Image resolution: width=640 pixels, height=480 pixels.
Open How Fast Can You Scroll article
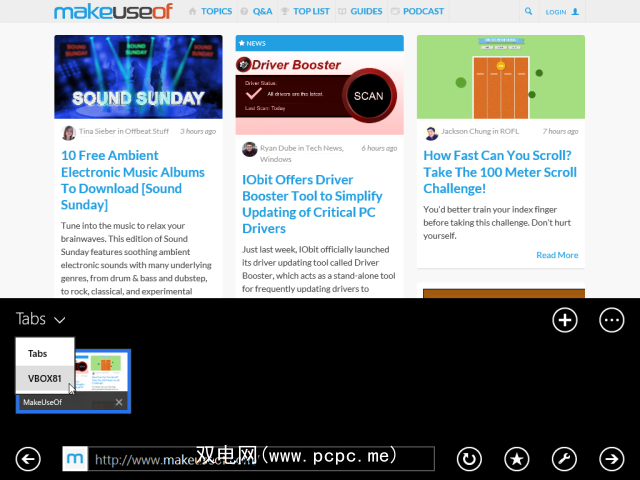pos(500,172)
